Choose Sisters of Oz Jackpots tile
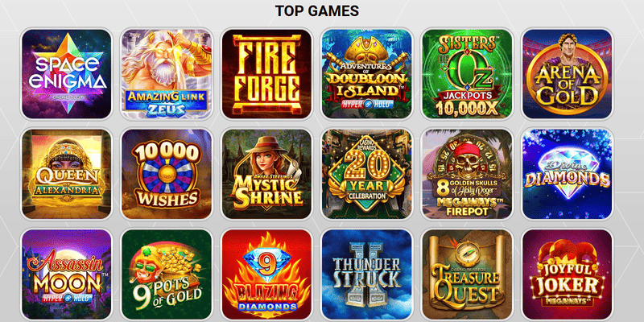Viewport: 644px width, 322px height. 467,74
